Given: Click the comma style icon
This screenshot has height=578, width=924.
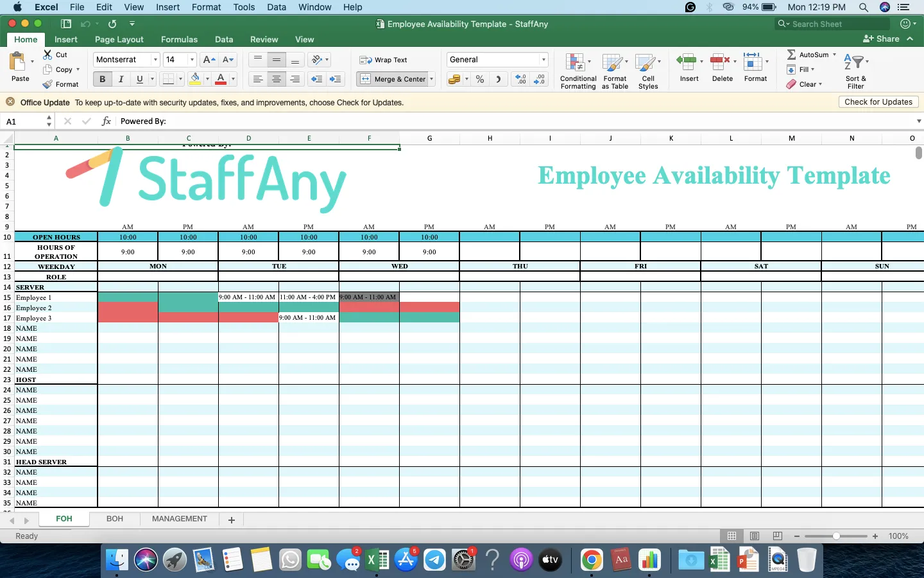Looking at the screenshot, I should pos(498,79).
